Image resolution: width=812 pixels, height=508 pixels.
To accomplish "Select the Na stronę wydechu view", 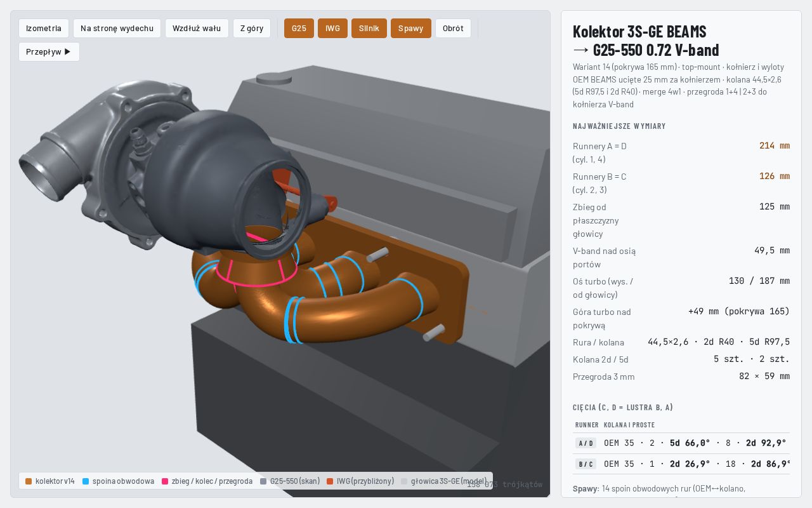I will point(117,28).
